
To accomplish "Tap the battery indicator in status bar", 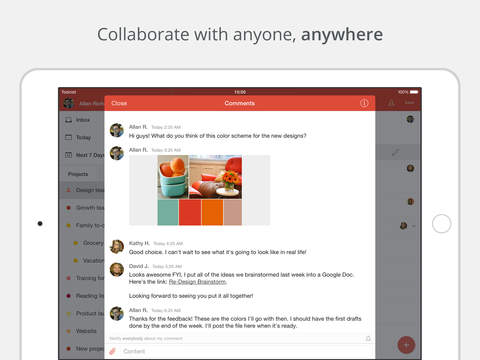I will tap(414, 92).
